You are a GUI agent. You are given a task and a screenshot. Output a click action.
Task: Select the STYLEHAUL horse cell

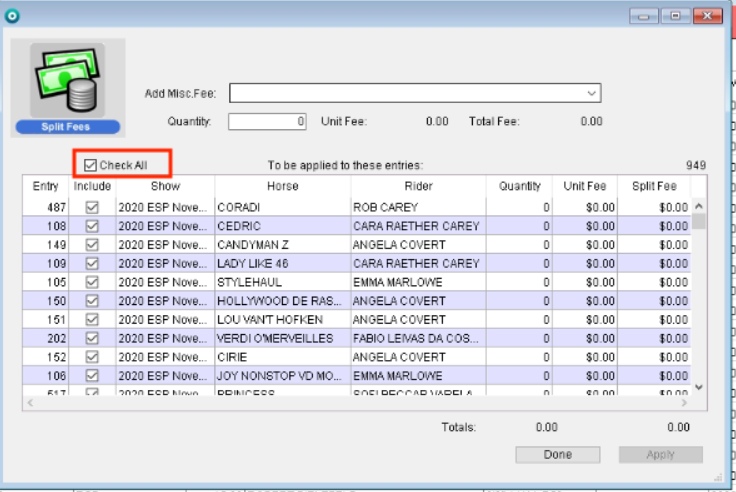click(283, 282)
